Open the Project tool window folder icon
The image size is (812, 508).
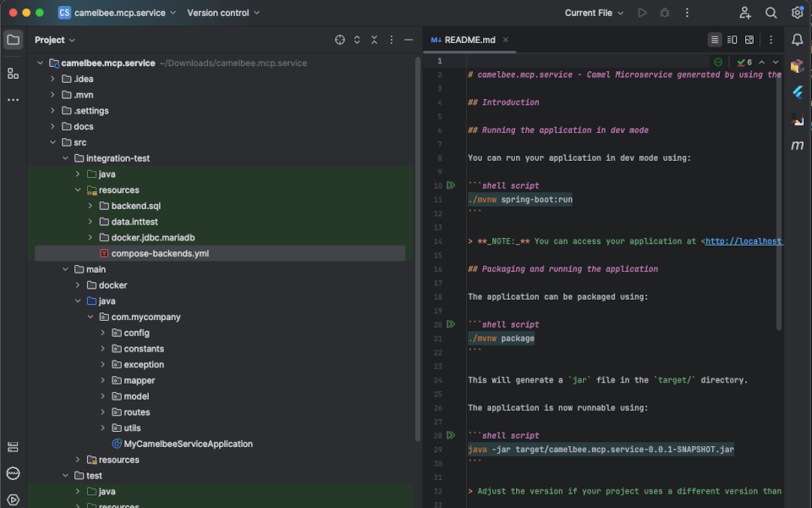click(13, 40)
